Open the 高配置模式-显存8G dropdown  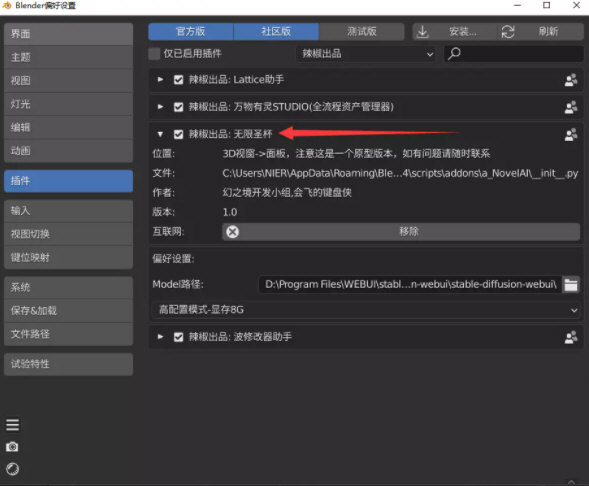tap(365, 310)
